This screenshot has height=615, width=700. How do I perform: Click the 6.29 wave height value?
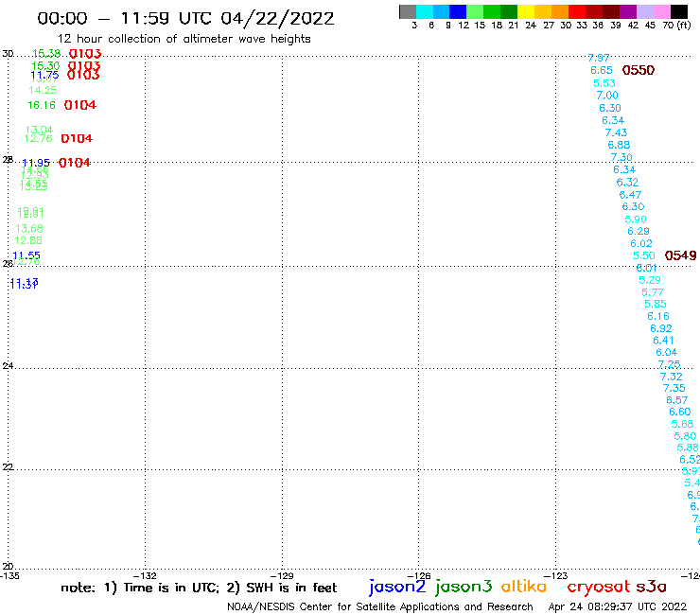pyautogui.click(x=638, y=231)
